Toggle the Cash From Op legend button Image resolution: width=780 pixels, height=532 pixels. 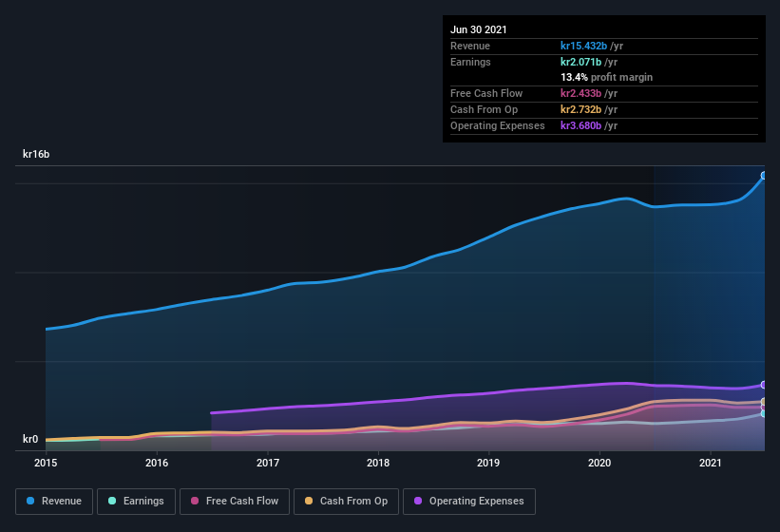pyautogui.click(x=346, y=502)
